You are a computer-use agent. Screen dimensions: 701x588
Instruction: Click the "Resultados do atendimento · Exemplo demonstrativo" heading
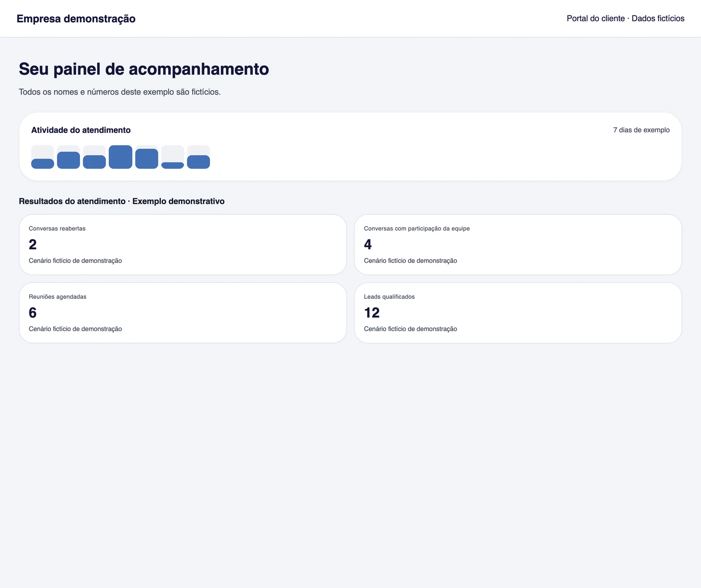coord(122,201)
